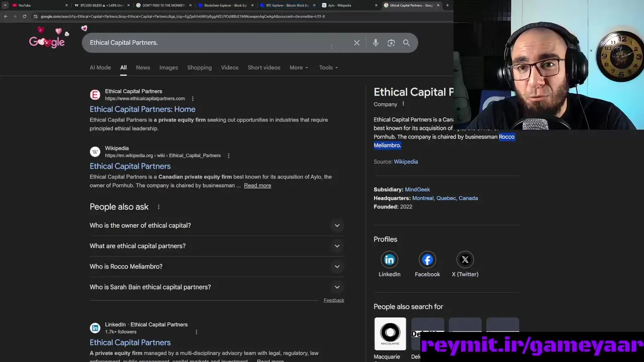Click the "People also search for" heading
The height and width of the screenshot is (362, 644).
tap(408, 307)
